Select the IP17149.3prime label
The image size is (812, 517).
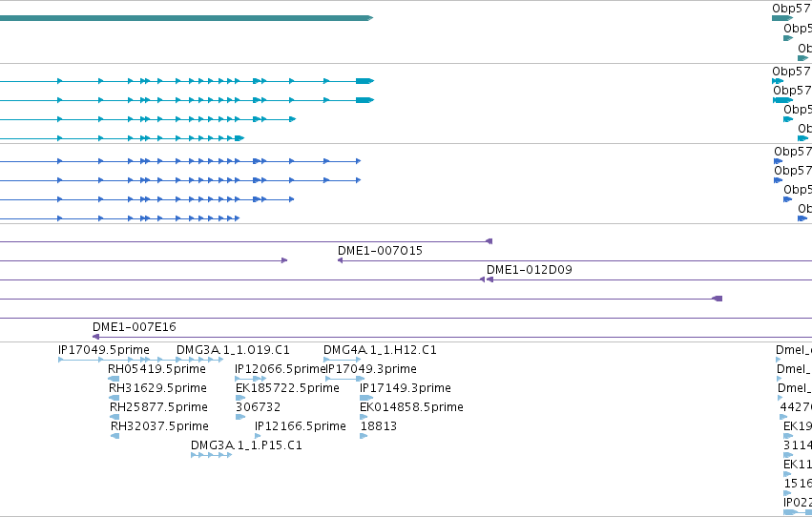click(x=406, y=388)
